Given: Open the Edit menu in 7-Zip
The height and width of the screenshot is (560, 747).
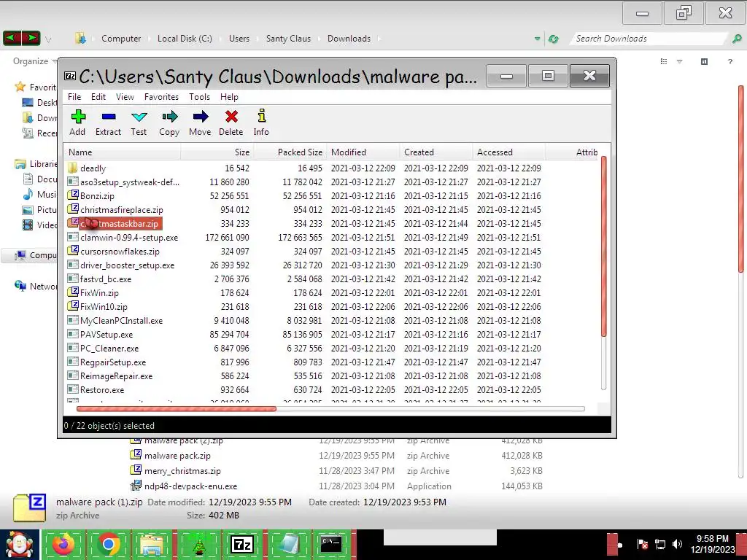Looking at the screenshot, I should tap(98, 97).
